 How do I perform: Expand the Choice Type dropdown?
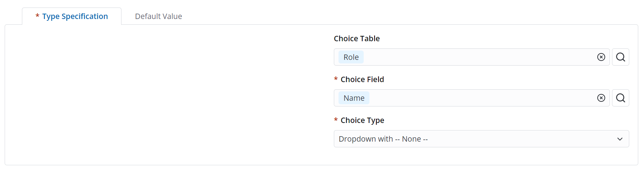click(481, 139)
